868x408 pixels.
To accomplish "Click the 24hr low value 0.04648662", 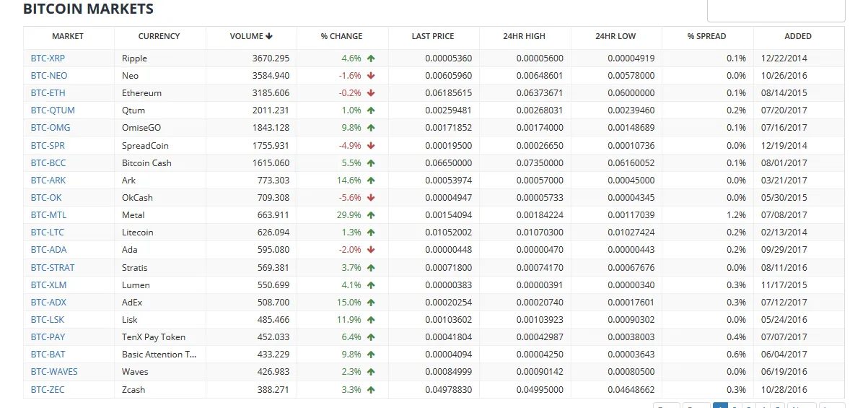I will click(x=631, y=390).
